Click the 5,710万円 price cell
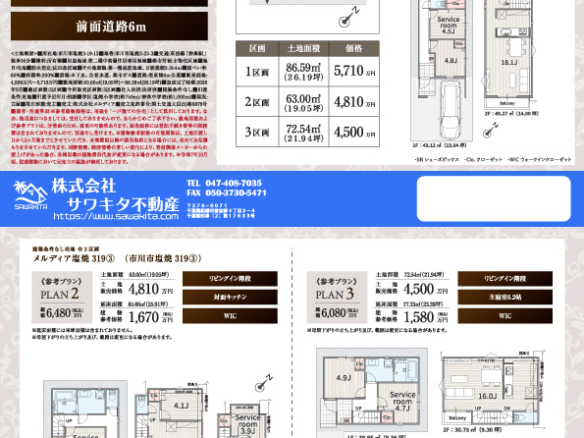Image resolution: width=584 pixels, height=438 pixels. point(354,71)
